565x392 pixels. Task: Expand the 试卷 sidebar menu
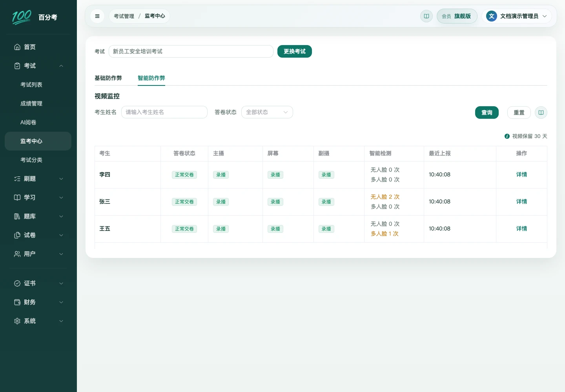38,235
